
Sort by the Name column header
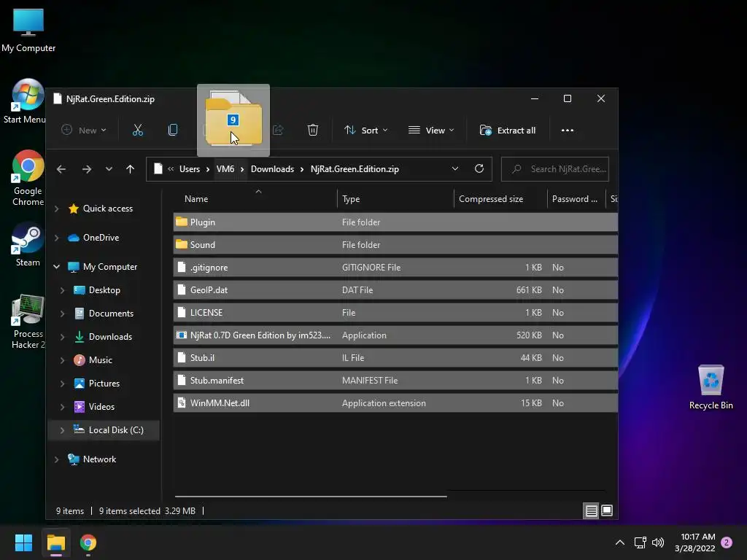pos(196,199)
